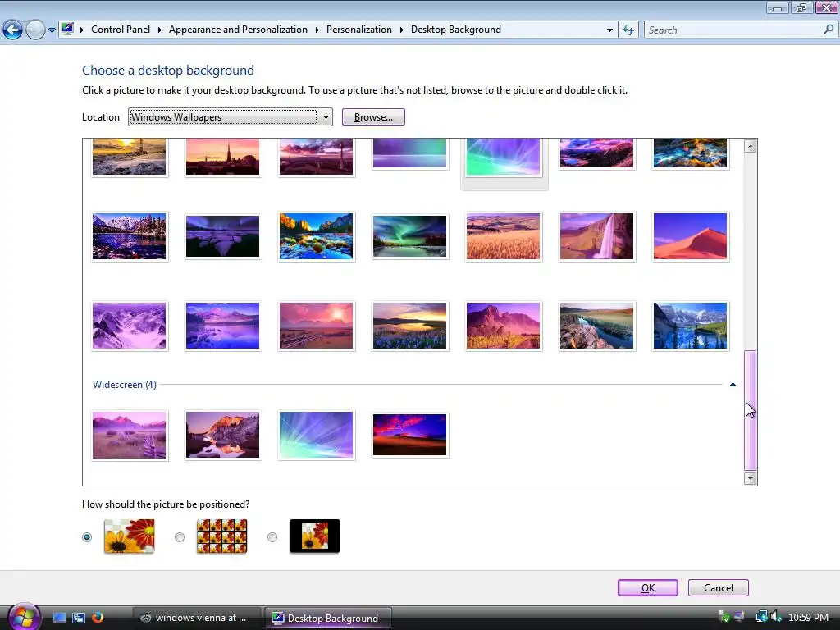This screenshot has width=840, height=630.
Task: Select the lighthouse sunset wallpaper
Action: [129, 157]
